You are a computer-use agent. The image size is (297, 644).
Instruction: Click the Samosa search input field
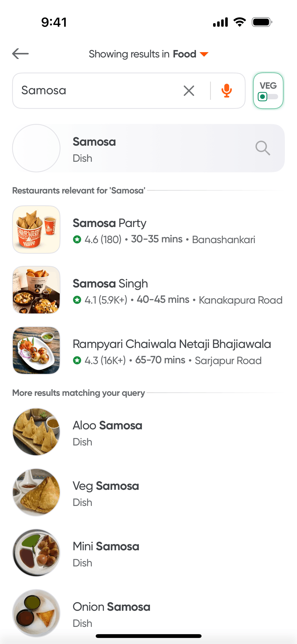(96, 91)
